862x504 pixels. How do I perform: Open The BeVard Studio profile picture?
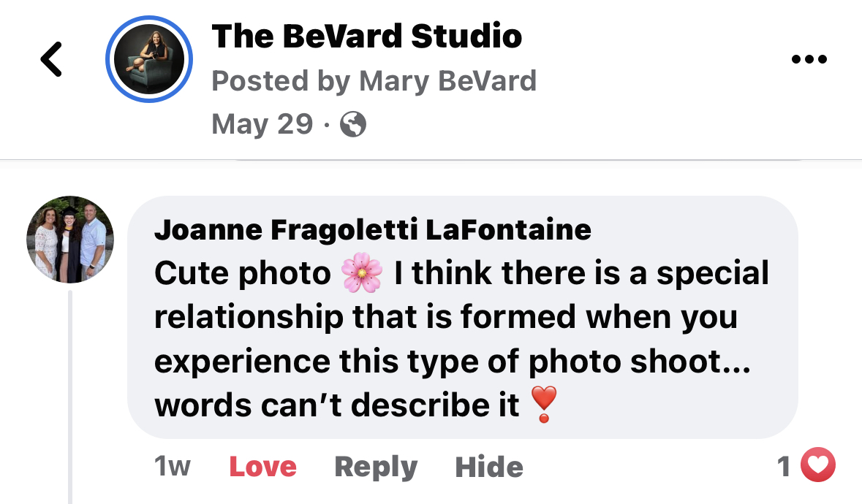point(150,58)
